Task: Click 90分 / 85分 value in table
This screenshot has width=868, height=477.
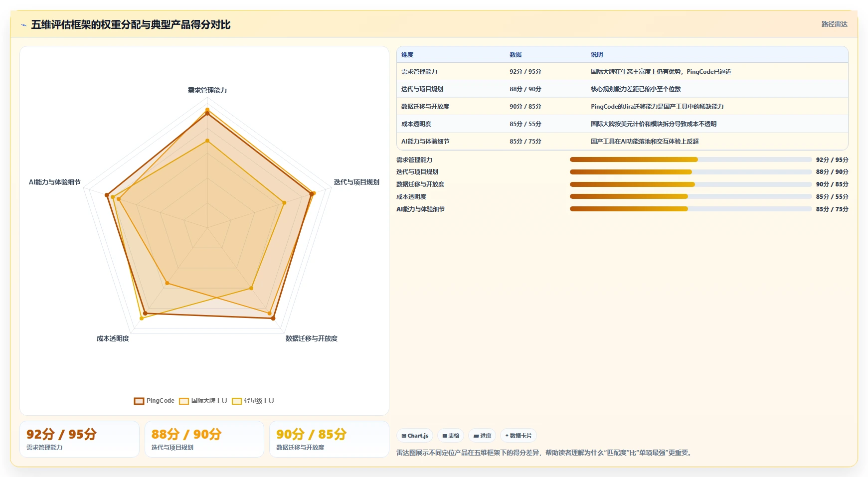Action: click(x=525, y=107)
